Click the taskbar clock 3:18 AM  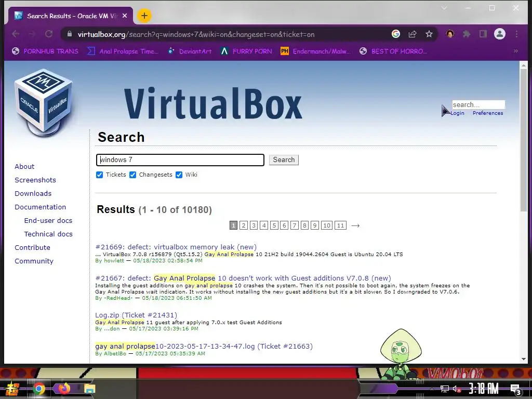(x=484, y=389)
